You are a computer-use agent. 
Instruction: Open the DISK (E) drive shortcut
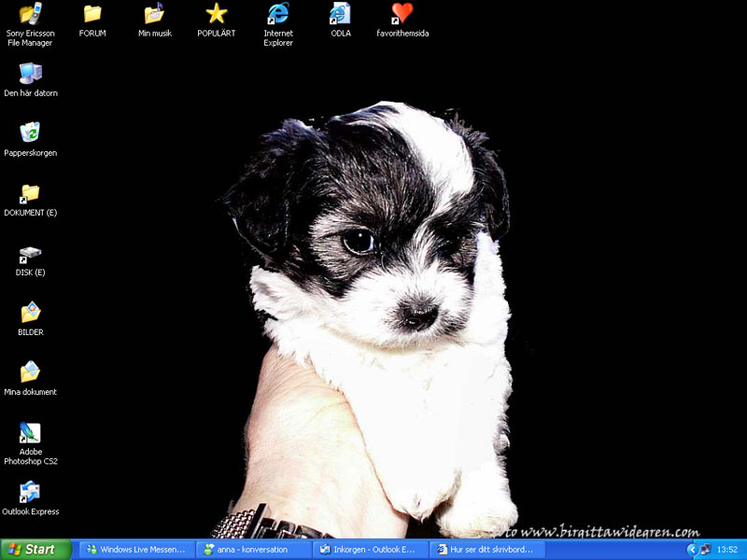pyautogui.click(x=30, y=253)
